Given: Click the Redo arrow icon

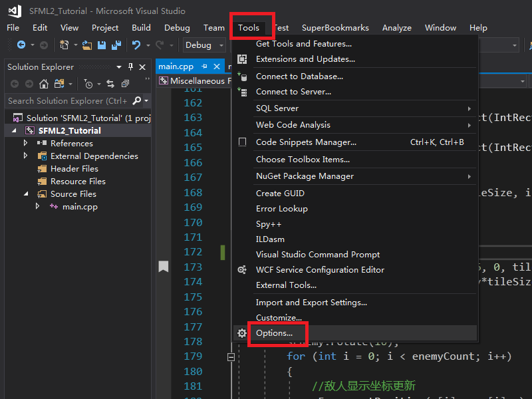Looking at the screenshot, I should pyautogui.click(x=160, y=45).
